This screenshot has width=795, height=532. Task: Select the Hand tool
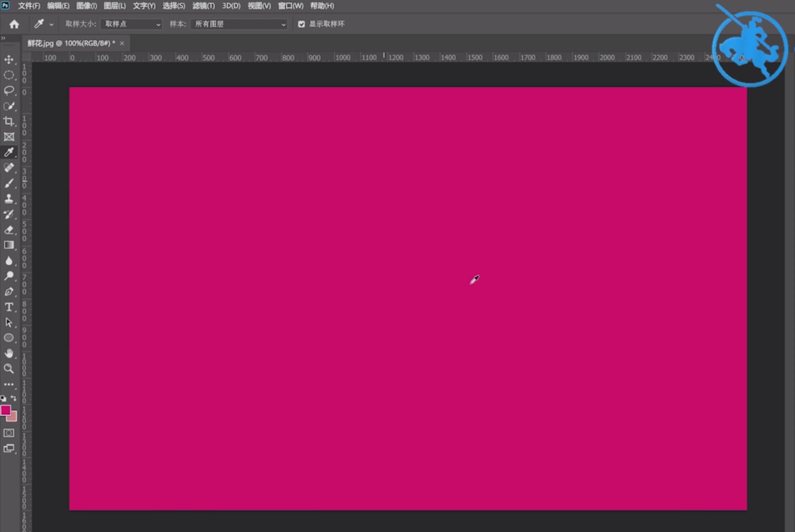tap(9, 353)
